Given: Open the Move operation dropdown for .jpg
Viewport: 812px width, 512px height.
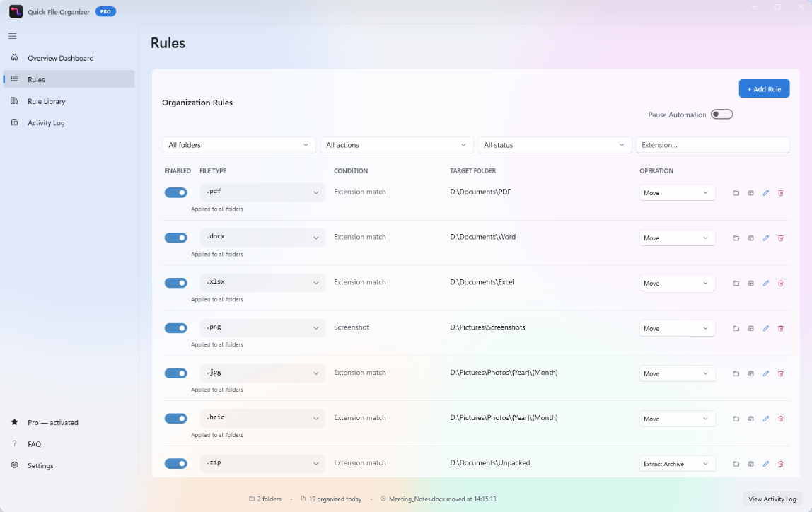Looking at the screenshot, I should pyautogui.click(x=678, y=373).
